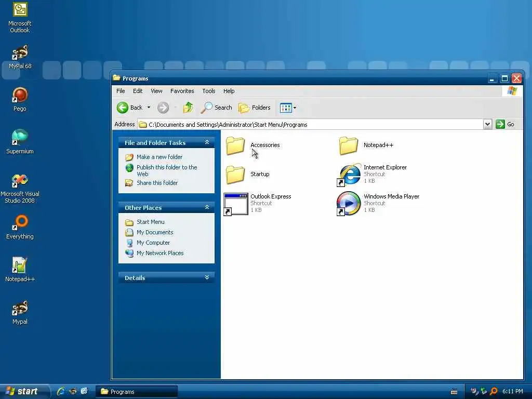Open the Back history dropdown arrow
Screen dimensions: 532x399
point(149,108)
